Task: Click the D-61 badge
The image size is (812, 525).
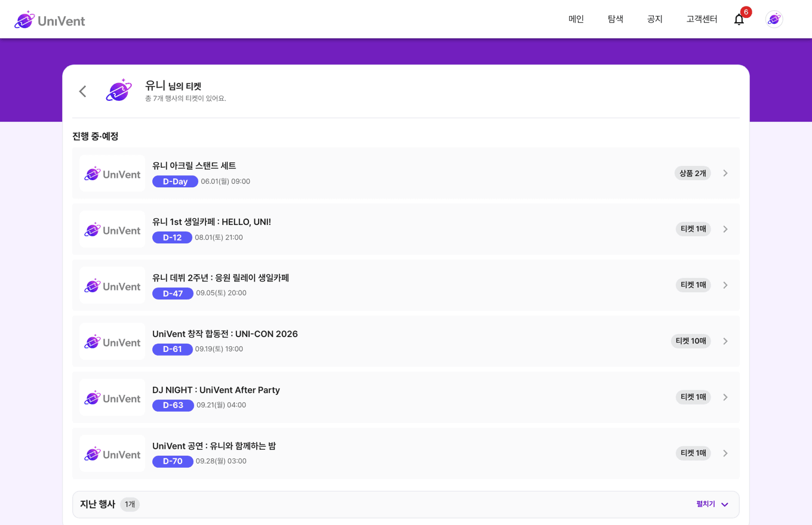Action: [172, 350]
